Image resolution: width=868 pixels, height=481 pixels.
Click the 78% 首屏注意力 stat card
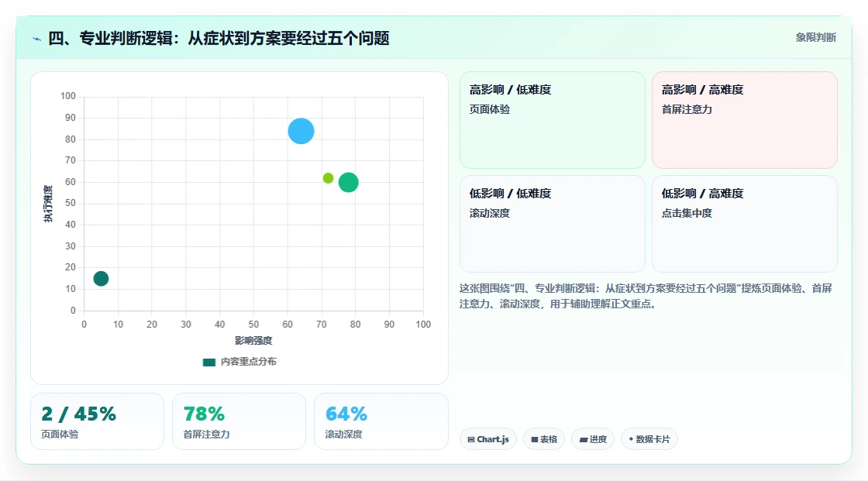tap(239, 421)
